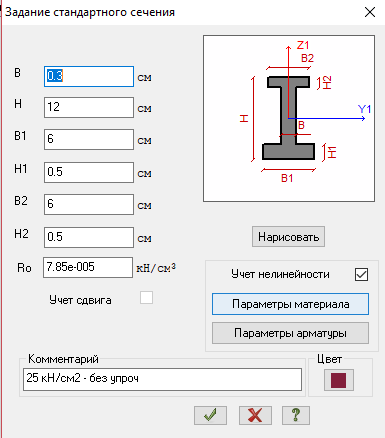Select the H height input field

pyautogui.click(x=89, y=107)
